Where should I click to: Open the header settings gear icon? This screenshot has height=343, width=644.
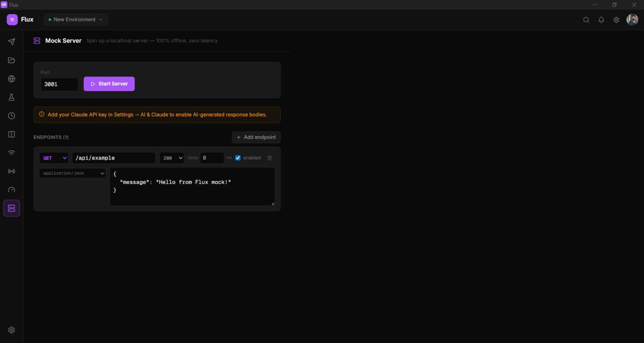(x=616, y=20)
